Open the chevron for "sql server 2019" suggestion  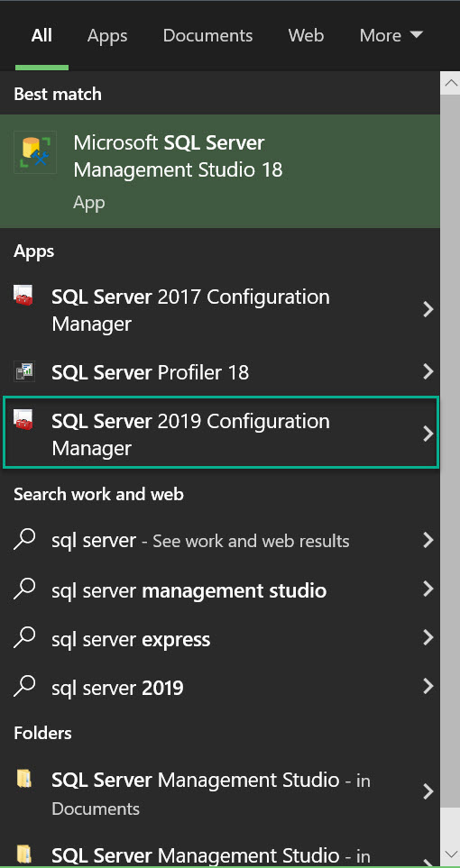click(x=428, y=687)
